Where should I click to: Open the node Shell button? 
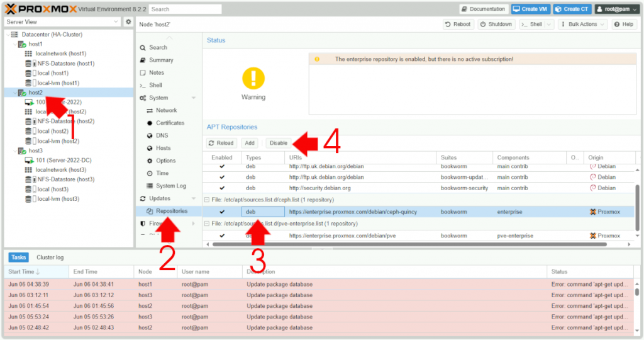point(532,25)
